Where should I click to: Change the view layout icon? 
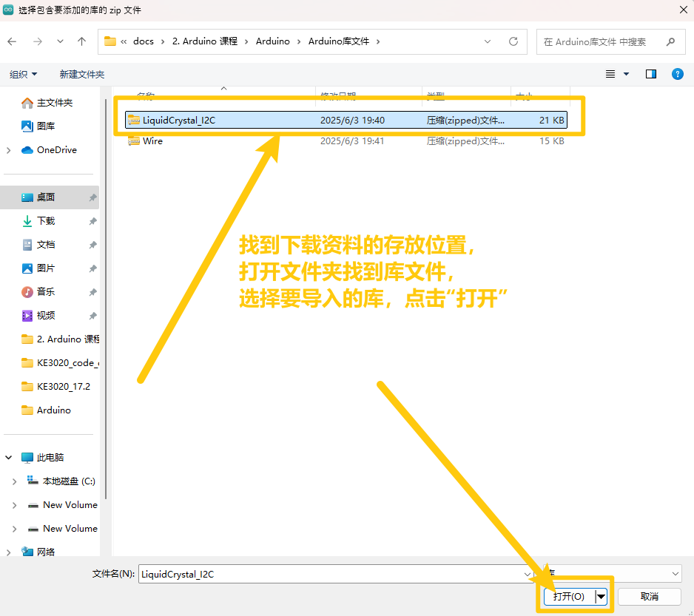(610, 74)
